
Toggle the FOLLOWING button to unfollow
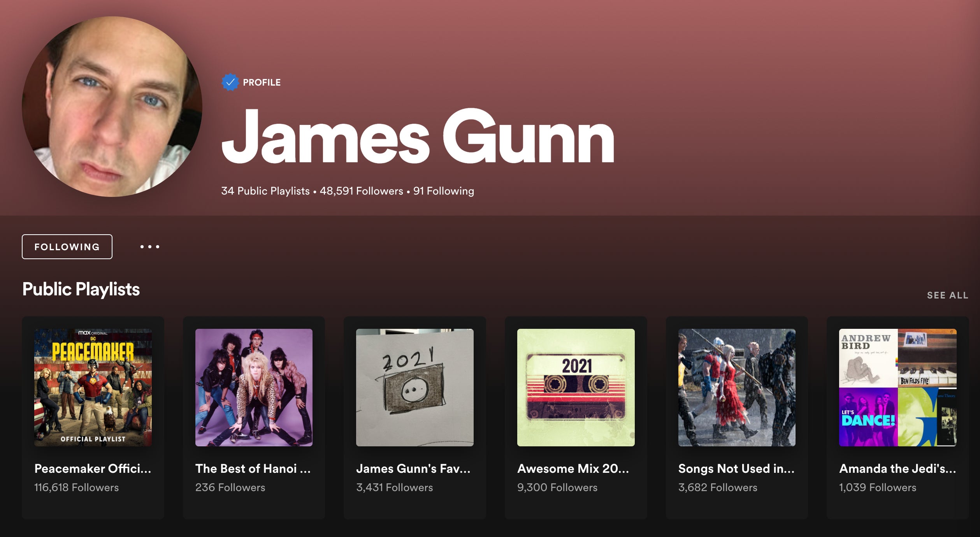click(x=67, y=247)
